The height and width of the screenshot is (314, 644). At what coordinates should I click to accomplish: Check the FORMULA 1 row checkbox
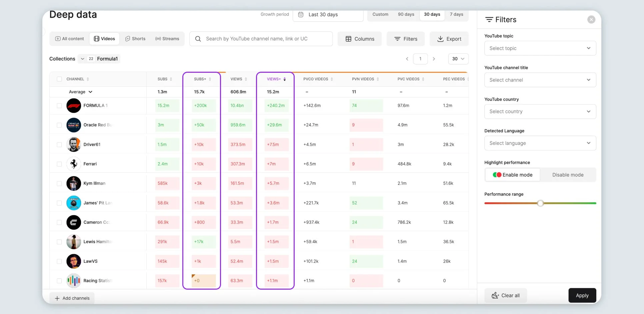[x=59, y=105]
